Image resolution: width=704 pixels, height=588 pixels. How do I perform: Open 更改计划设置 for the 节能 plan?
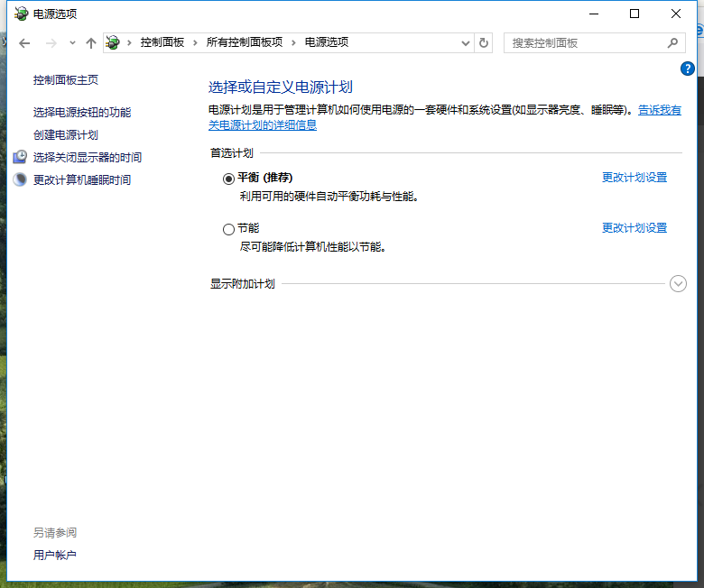pos(635,228)
